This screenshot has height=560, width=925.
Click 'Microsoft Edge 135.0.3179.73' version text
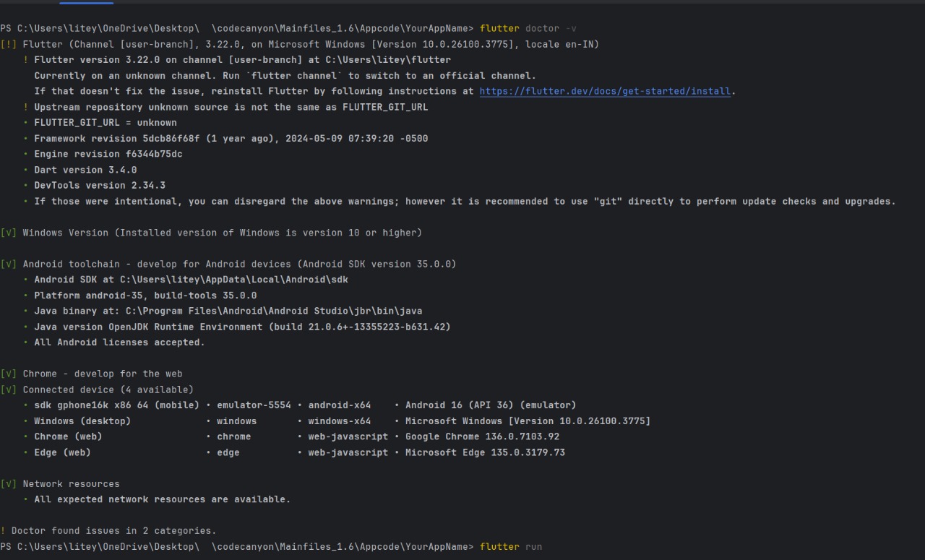tap(486, 452)
